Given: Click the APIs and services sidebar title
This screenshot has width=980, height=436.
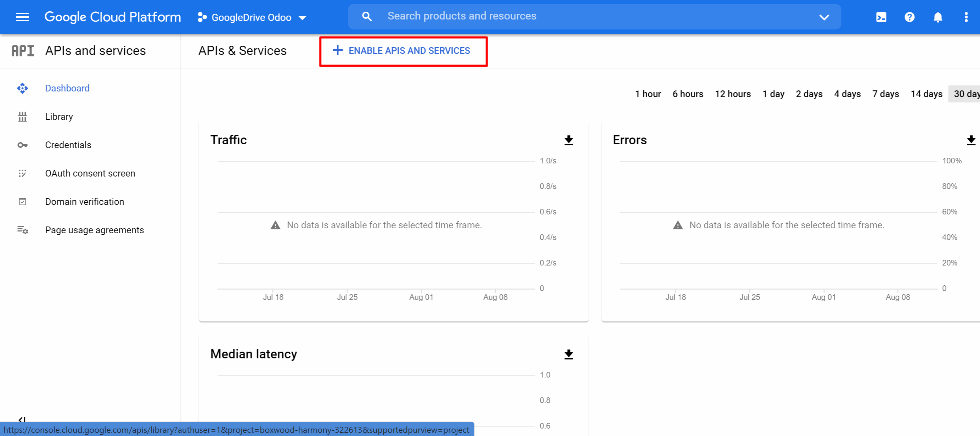Looking at the screenshot, I should point(96,51).
